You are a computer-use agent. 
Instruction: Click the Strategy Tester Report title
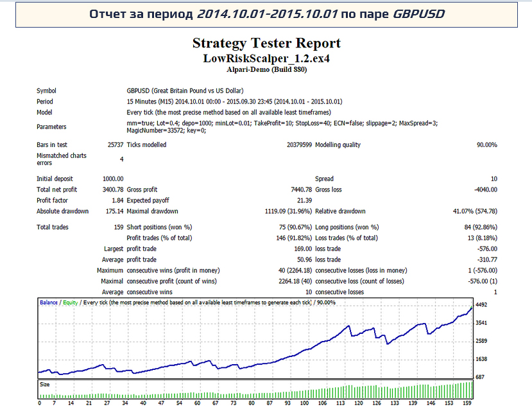coord(266,43)
